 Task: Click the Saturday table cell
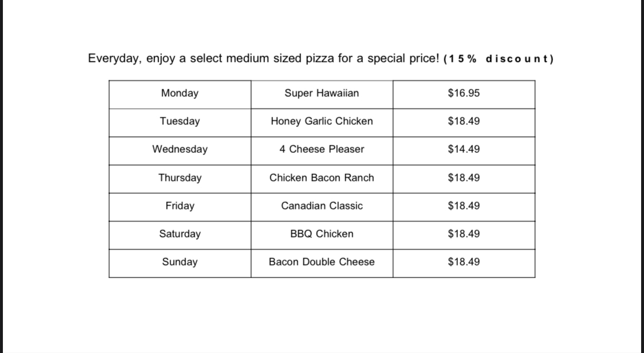pyautogui.click(x=180, y=234)
